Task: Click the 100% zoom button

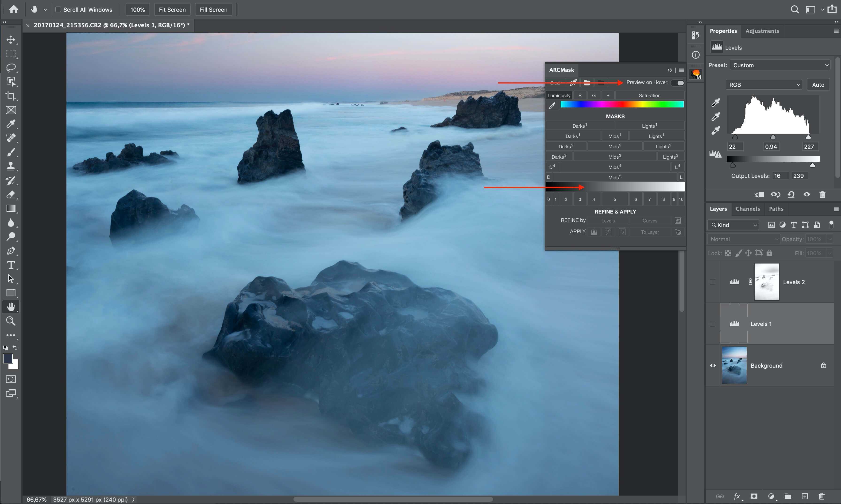Action: pyautogui.click(x=138, y=10)
